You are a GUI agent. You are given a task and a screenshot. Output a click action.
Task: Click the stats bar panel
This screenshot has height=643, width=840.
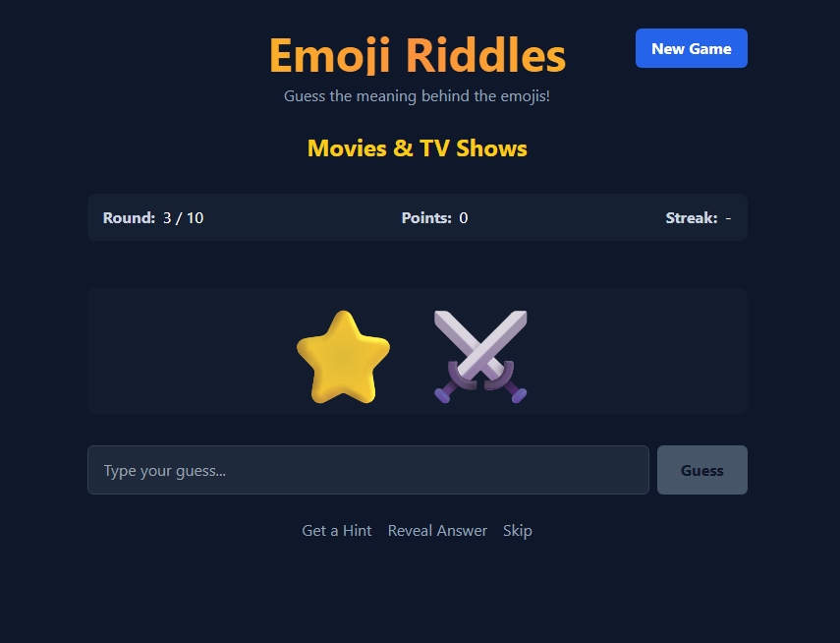tap(418, 217)
